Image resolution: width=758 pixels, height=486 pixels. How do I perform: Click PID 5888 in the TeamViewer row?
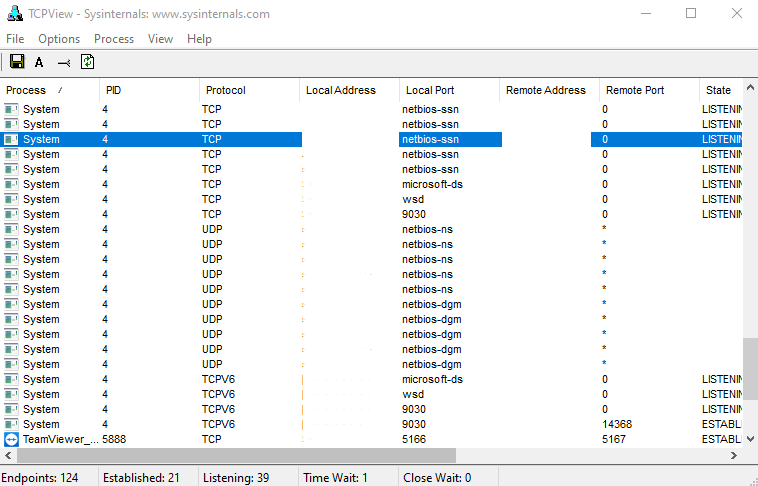tap(114, 439)
